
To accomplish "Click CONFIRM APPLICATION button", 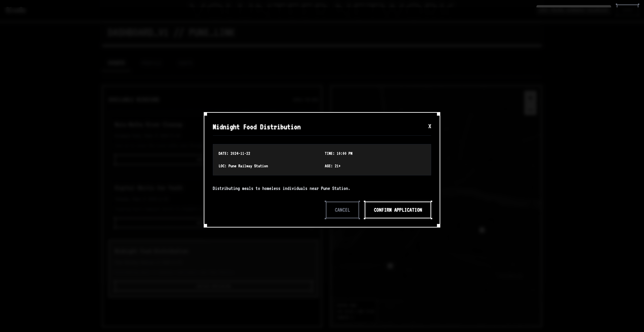I will pos(398,210).
